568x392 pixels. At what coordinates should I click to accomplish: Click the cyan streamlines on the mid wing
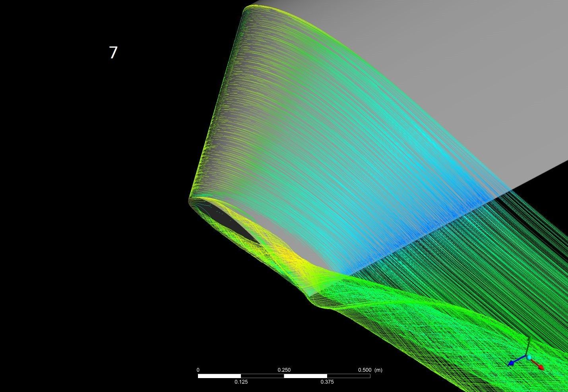tap(378, 159)
